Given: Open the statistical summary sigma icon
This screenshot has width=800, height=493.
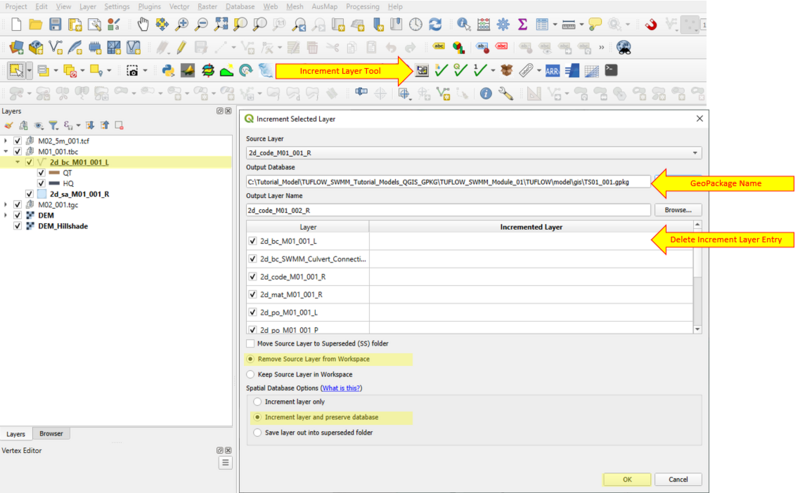Looking at the screenshot, I should [x=522, y=24].
